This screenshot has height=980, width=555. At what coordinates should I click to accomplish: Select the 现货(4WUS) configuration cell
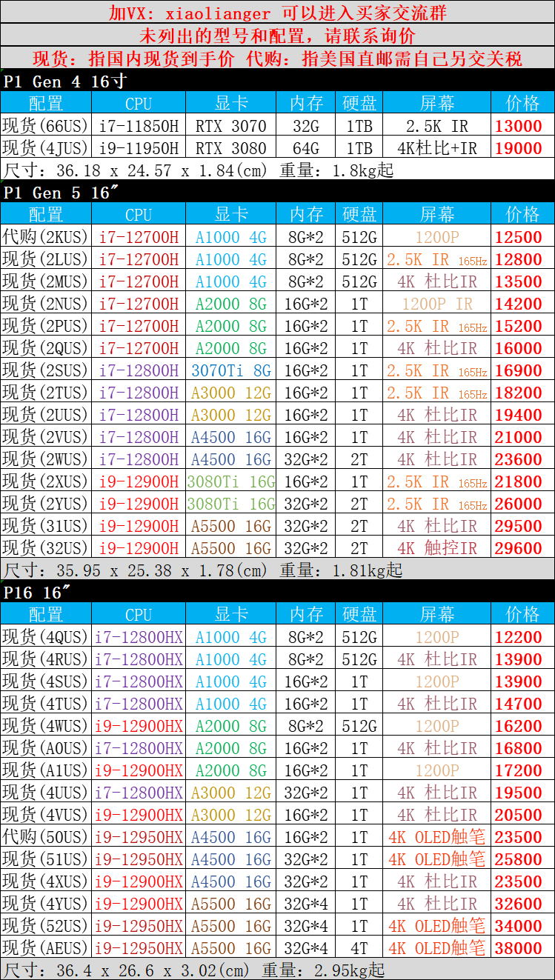click(46, 725)
